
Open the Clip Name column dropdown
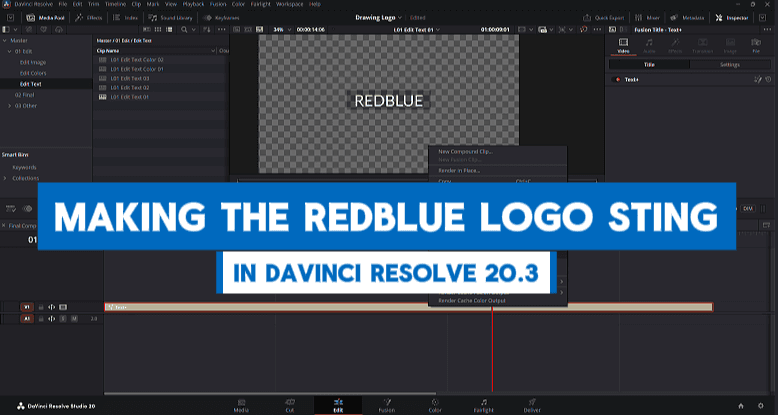(213, 51)
